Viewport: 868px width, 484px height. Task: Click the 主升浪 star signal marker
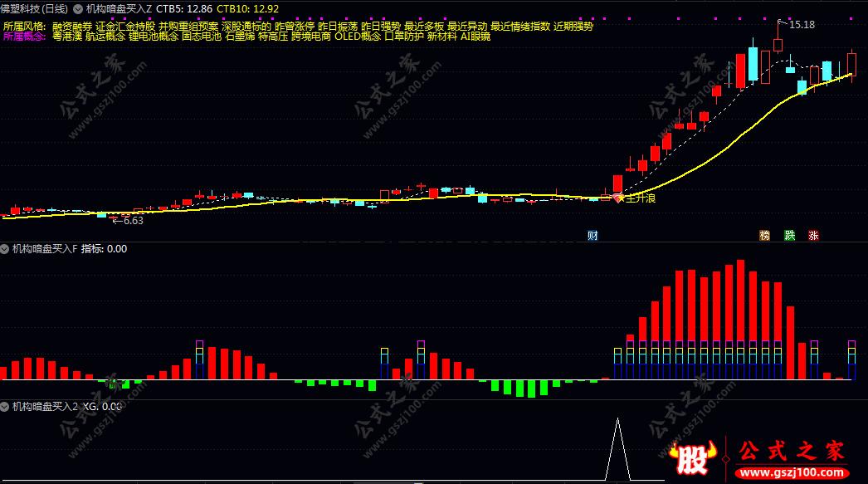(x=620, y=198)
